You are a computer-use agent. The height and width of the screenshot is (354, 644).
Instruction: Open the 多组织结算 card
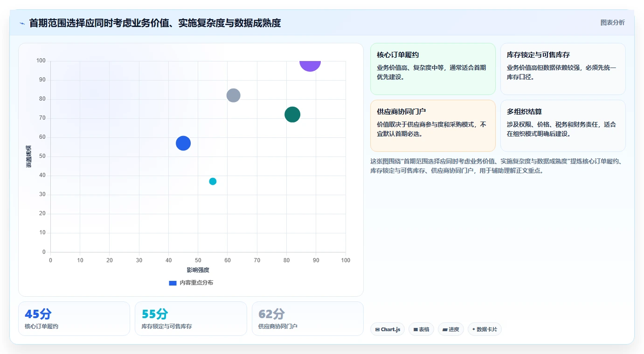pos(563,126)
